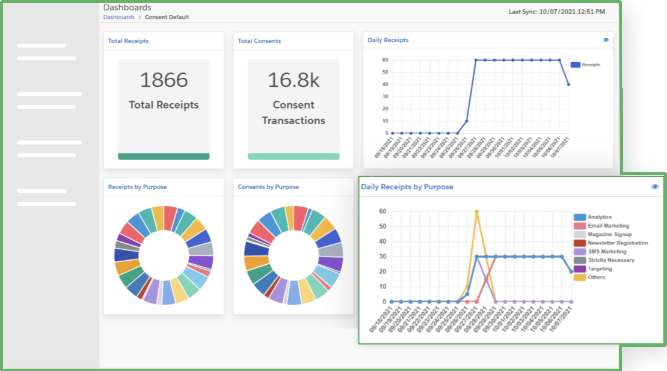
Task: Click the Total Receipts card title
Action: pos(128,41)
